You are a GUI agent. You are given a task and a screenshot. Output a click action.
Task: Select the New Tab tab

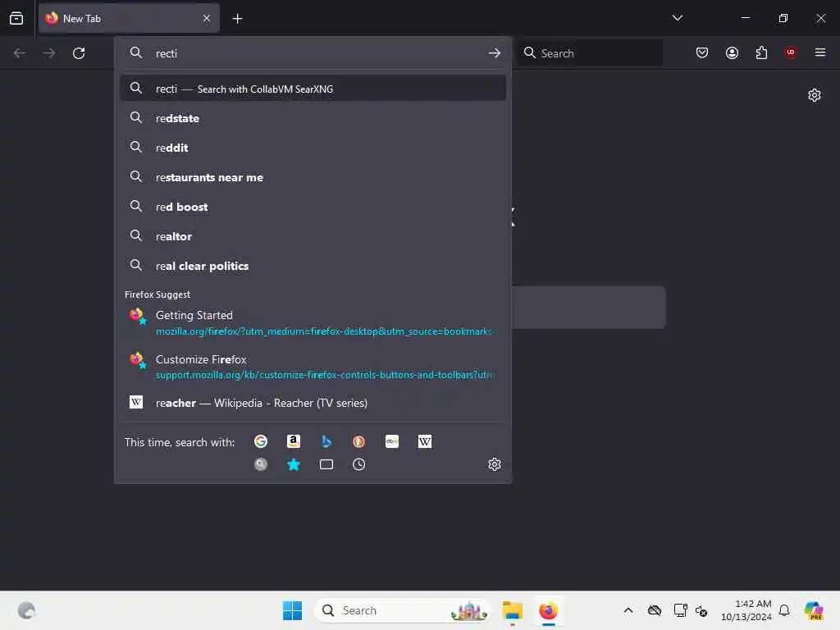[129, 18]
